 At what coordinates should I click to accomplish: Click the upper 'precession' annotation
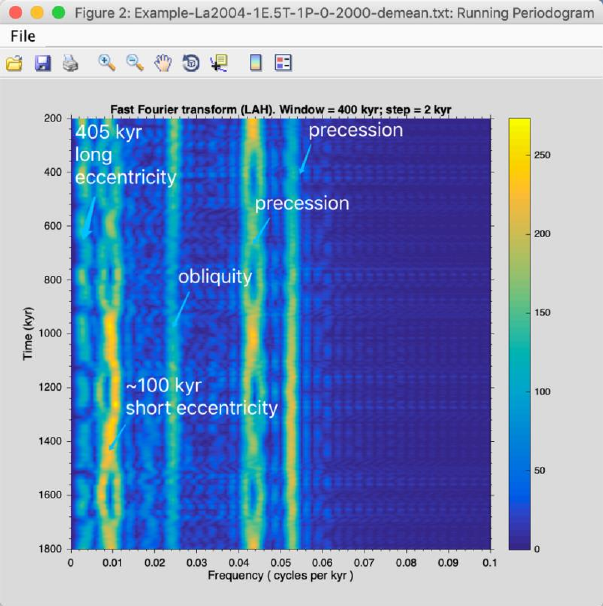pos(356,130)
